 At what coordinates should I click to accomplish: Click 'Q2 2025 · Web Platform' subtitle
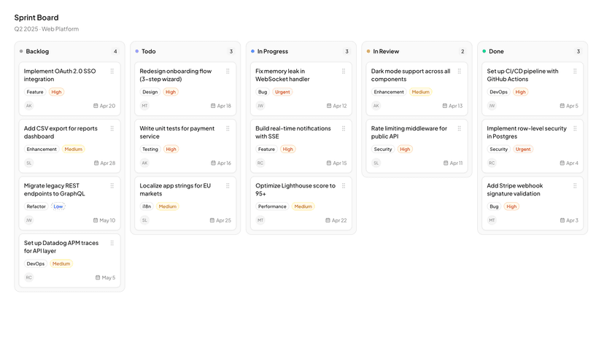click(47, 29)
